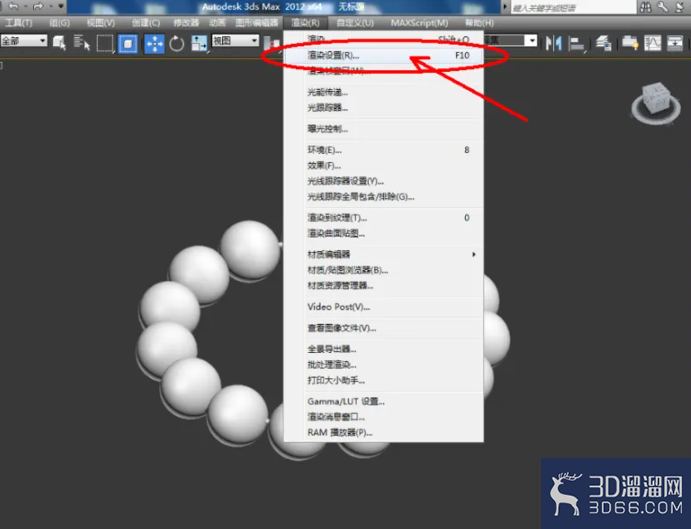Open the 动画 menu

pos(217,23)
